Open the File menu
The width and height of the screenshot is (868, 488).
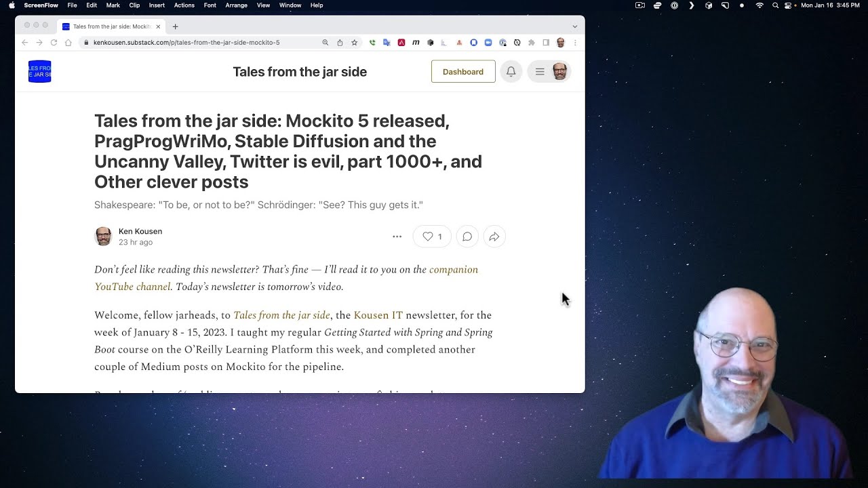(x=72, y=5)
